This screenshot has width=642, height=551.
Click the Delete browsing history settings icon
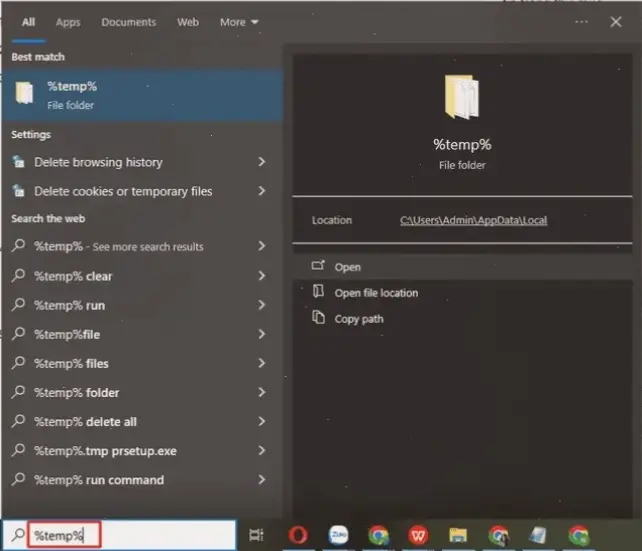pyautogui.click(x=18, y=162)
